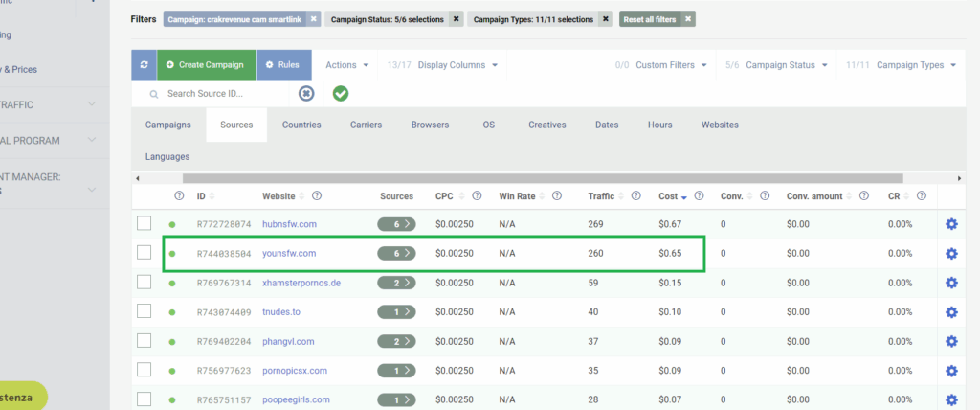Open gear settings for hubnsfw.com row
The image size is (980, 410).
tap(951, 224)
